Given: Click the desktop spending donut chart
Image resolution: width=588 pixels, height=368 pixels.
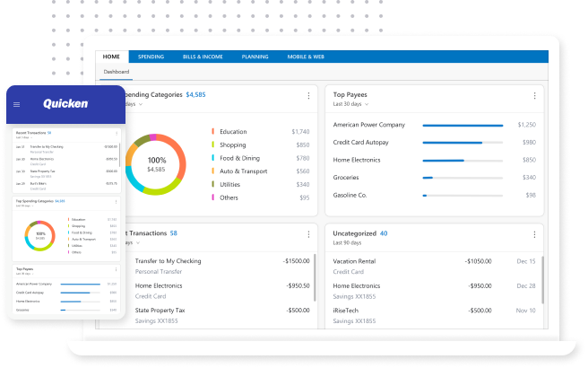Looking at the screenshot, I should [x=156, y=164].
